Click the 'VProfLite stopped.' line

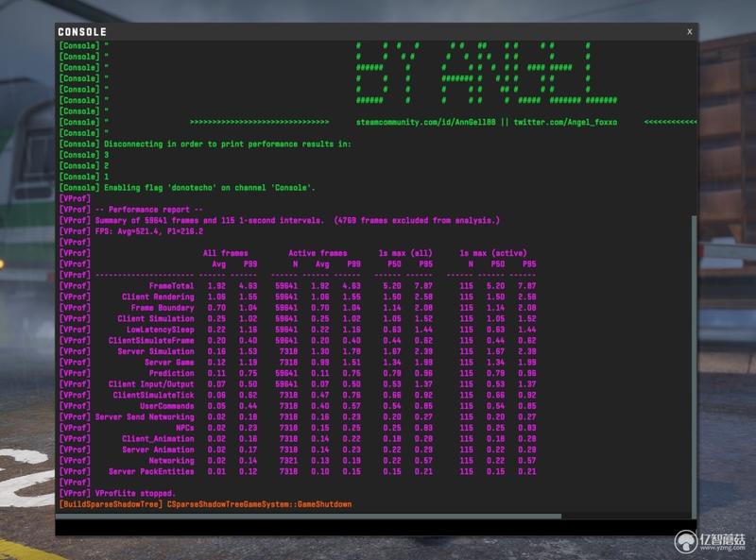(135, 494)
